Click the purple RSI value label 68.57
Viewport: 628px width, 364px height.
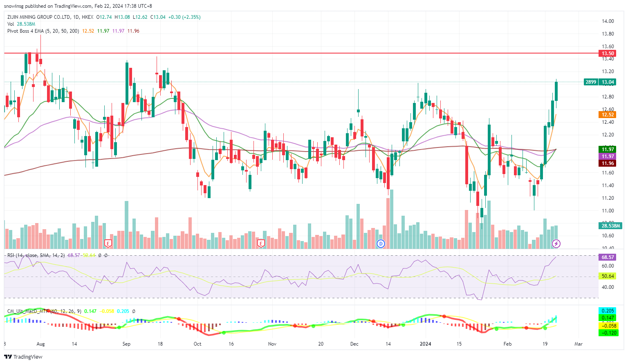(x=608, y=257)
